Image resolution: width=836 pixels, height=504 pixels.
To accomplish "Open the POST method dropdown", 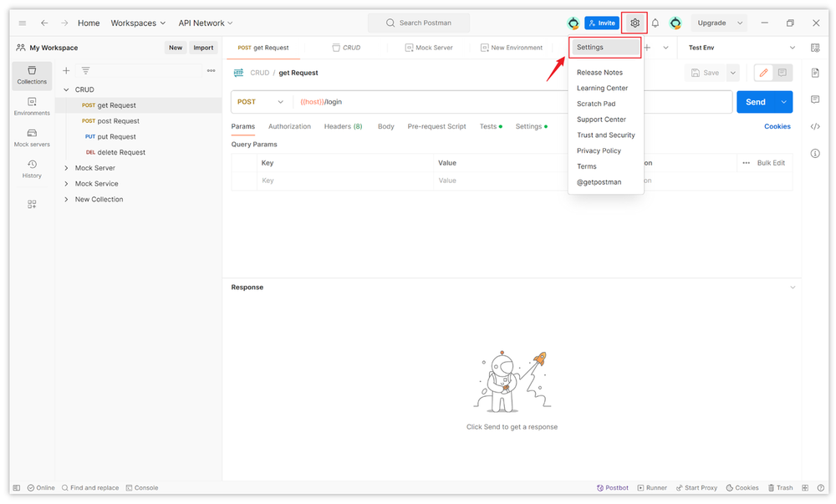I will click(x=260, y=102).
